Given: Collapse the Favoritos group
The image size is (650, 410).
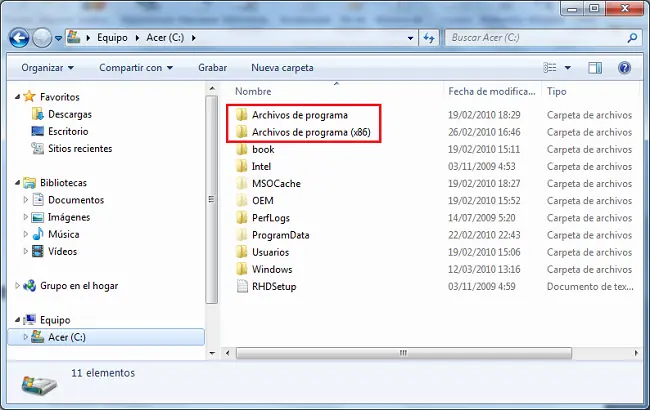Looking at the screenshot, I should tap(17, 97).
